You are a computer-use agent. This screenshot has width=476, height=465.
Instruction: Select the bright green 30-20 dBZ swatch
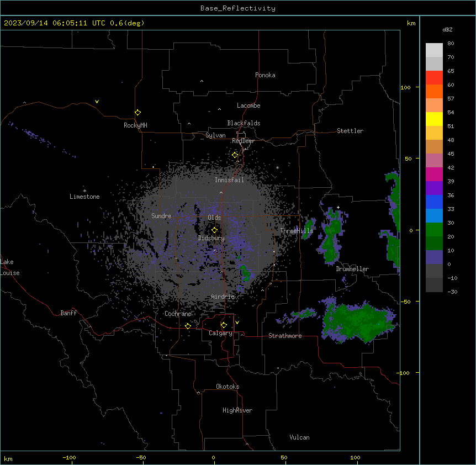tap(434, 230)
